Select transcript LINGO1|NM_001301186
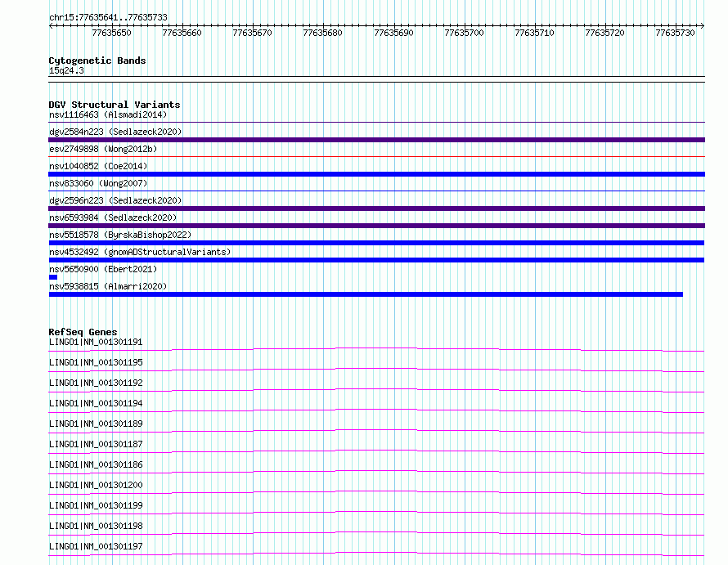This screenshot has height=565, width=728. 96,464
